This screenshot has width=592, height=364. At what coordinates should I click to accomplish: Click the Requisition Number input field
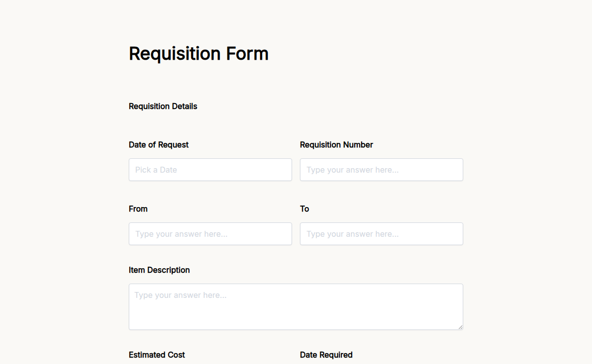(x=381, y=170)
